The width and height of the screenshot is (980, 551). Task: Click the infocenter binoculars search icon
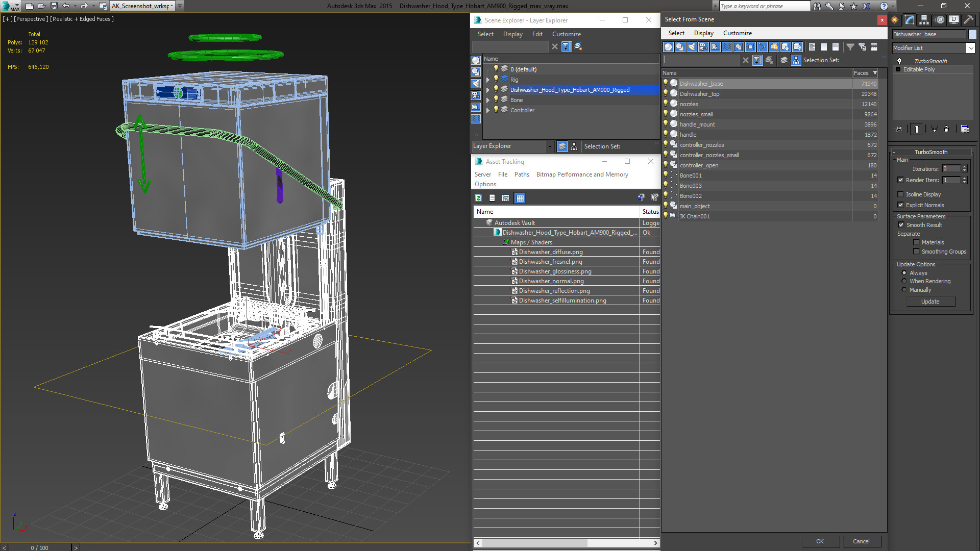pos(817,6)
